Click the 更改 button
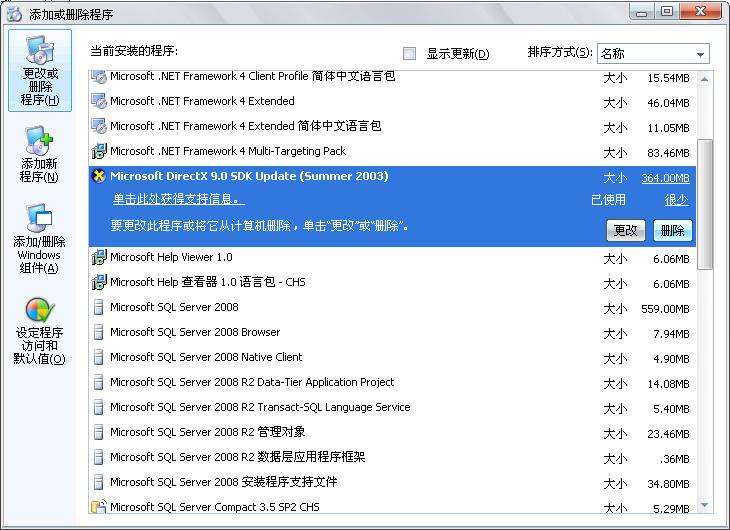This screenshot has height=530, width=730. [626, 230]
